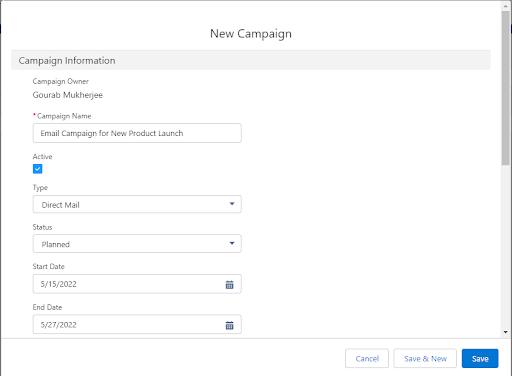Save the campaign with the blue Save button

coord(480,359)
